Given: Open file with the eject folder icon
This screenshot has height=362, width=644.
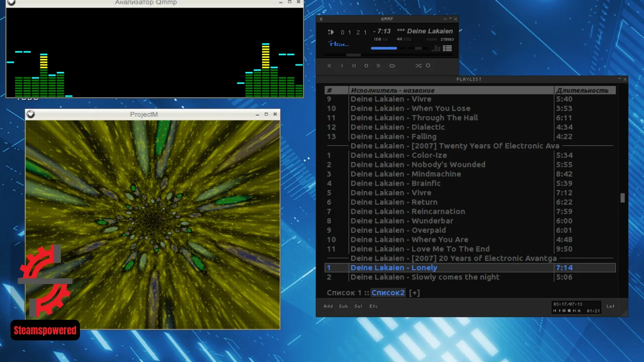Looking at the screenshot, I should tap(392, 66).
